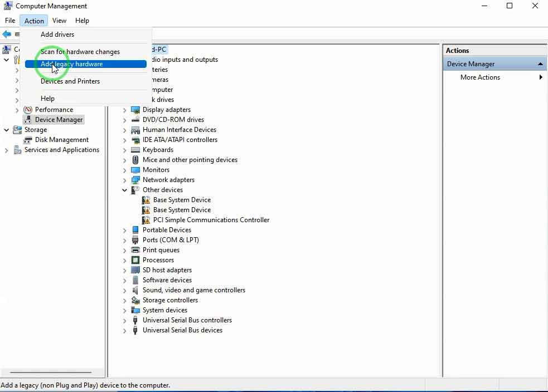
Task: Click the Display adapters device icon
Action: pos(135,110)
